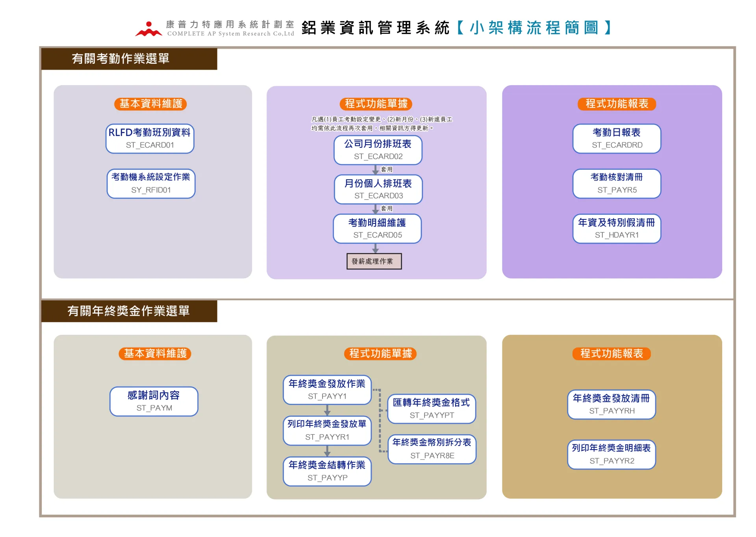Click 程式功能單據 label in bonus section
756x537 pixels.
tap(380, 353)
